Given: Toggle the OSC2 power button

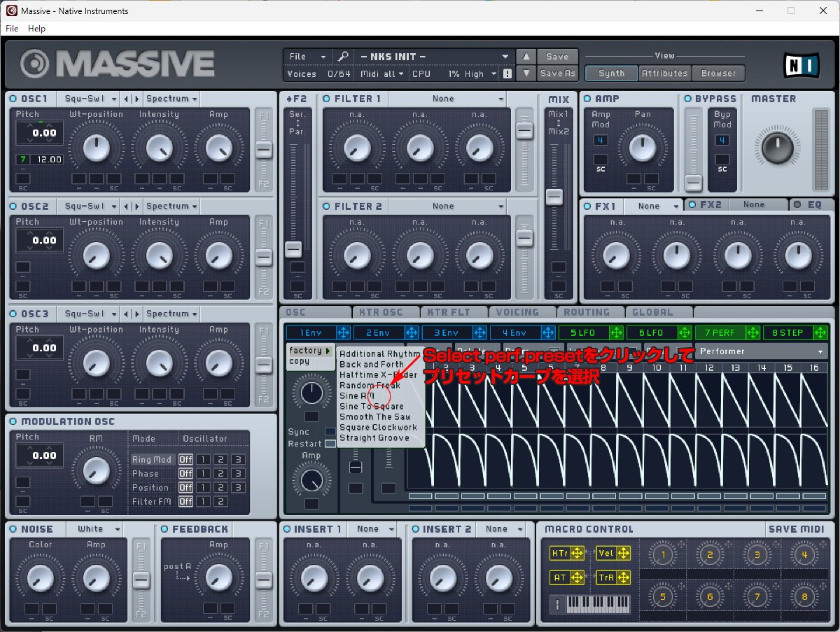Looking at the screenshot, I should [x=14, y=206].
